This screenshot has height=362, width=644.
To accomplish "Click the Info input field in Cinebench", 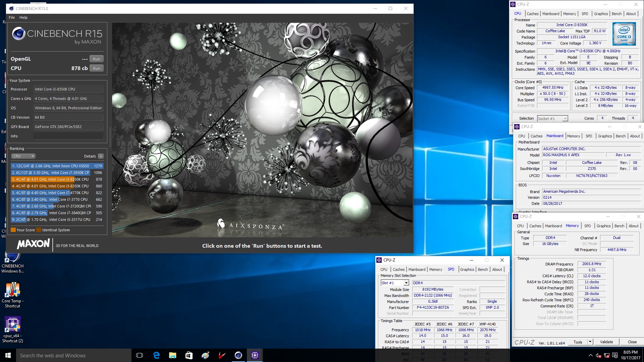I will [x=68, y=136].
